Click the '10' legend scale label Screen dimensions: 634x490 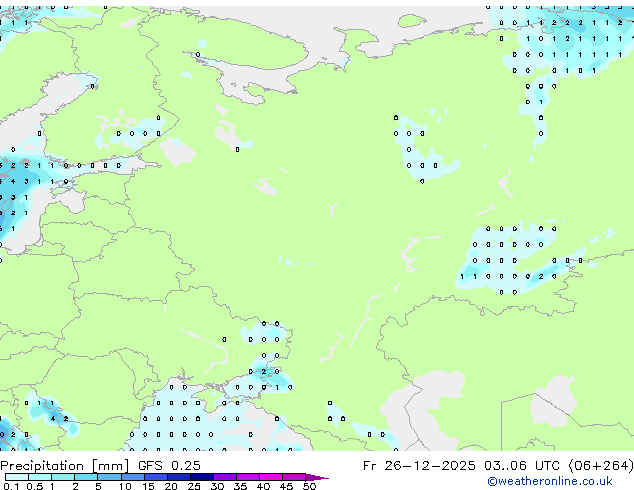click(125, 486)
